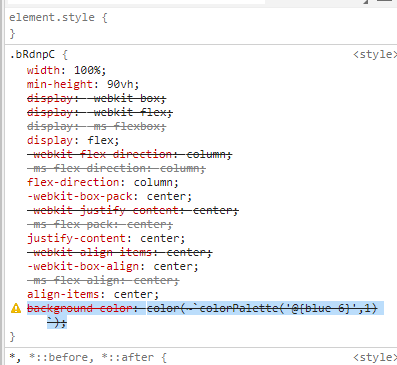
Task: Select the .bRdnpC selector text
Action: [x=32, y=54]
